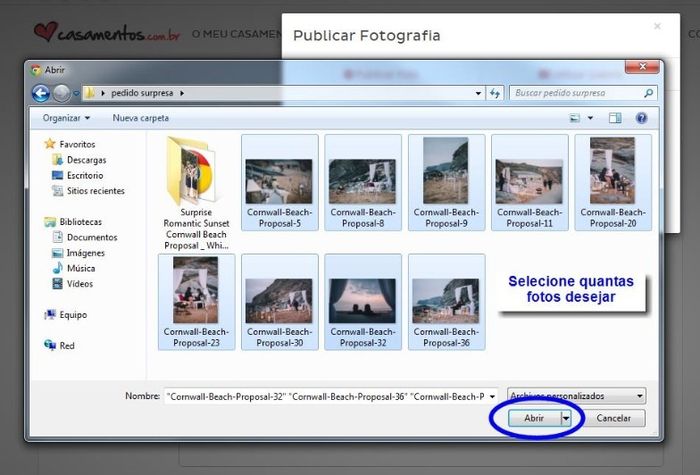Click the Nombre filename input field
This screenshot has width=700, height=475.
(x=325, y=396)
